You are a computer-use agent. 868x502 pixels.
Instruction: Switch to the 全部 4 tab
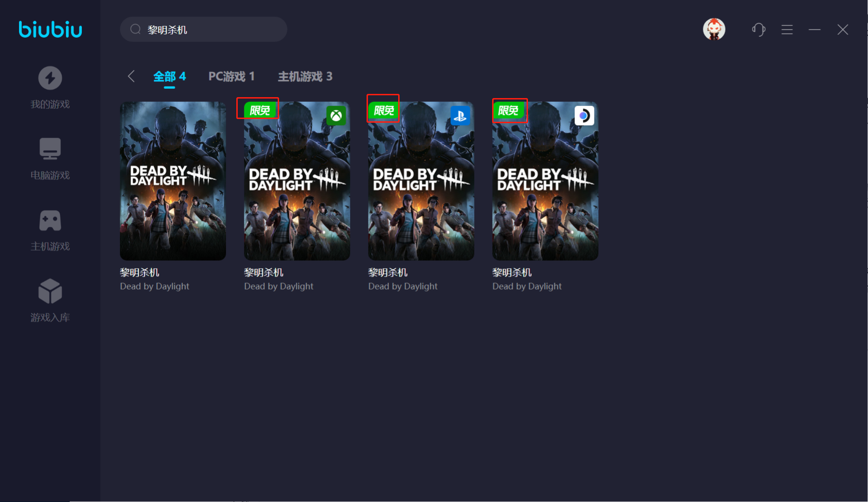point(169,76)
